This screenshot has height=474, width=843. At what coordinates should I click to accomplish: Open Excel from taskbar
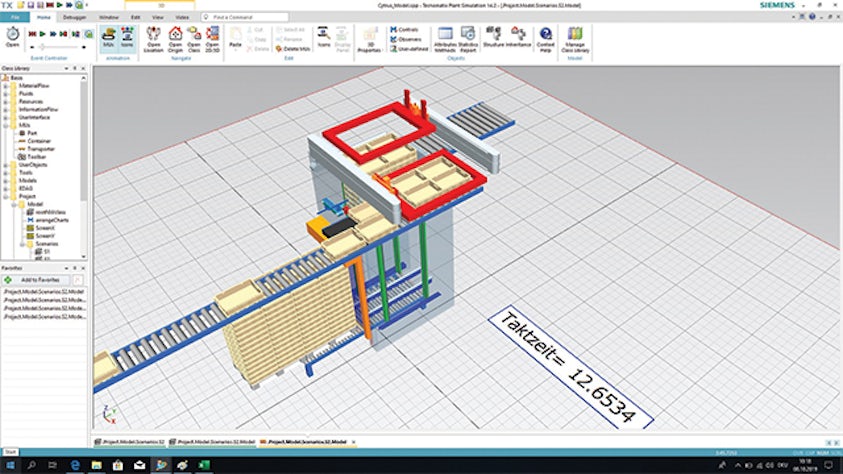pos(204,465)
